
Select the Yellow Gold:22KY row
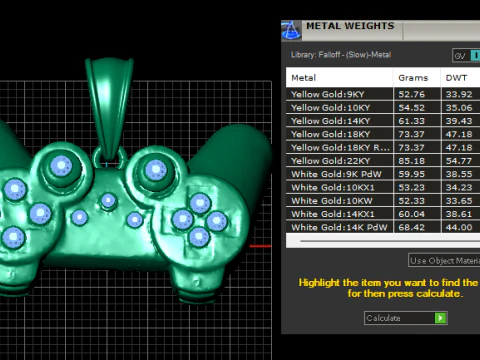point(383,161)
